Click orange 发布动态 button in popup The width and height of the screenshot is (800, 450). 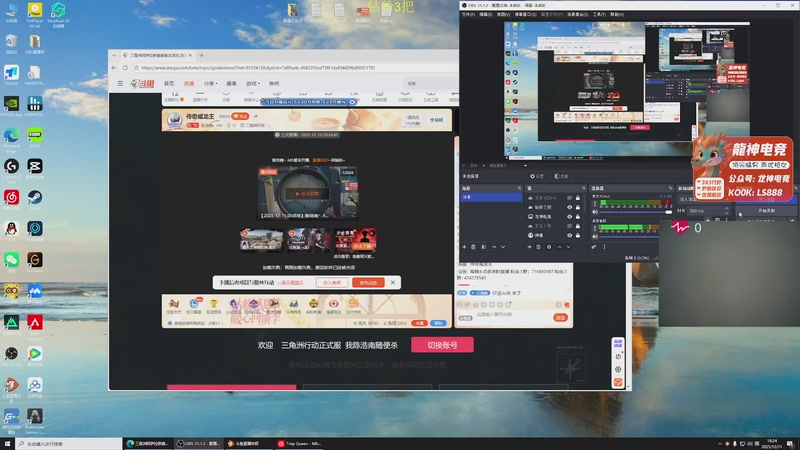click(x=368, y=282)
